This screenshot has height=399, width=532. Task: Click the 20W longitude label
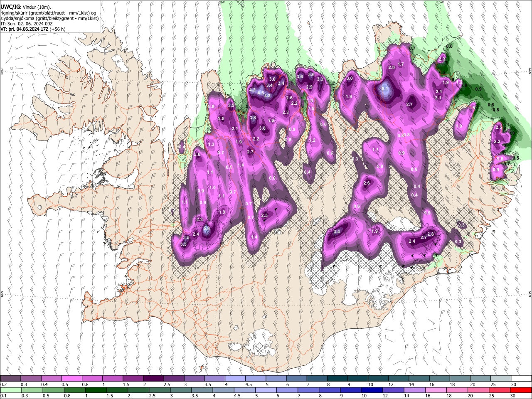pyautogui.click(x=221, y=2)
